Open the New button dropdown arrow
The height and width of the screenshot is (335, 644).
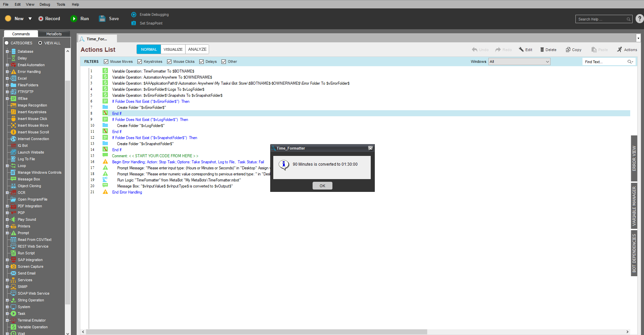(x=30, y=19)
